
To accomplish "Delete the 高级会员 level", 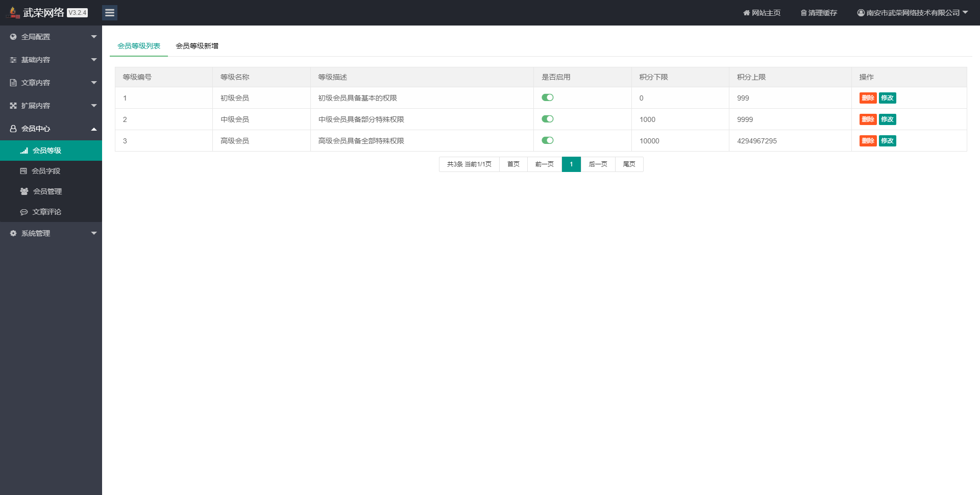I will click(x=868, y=141).
